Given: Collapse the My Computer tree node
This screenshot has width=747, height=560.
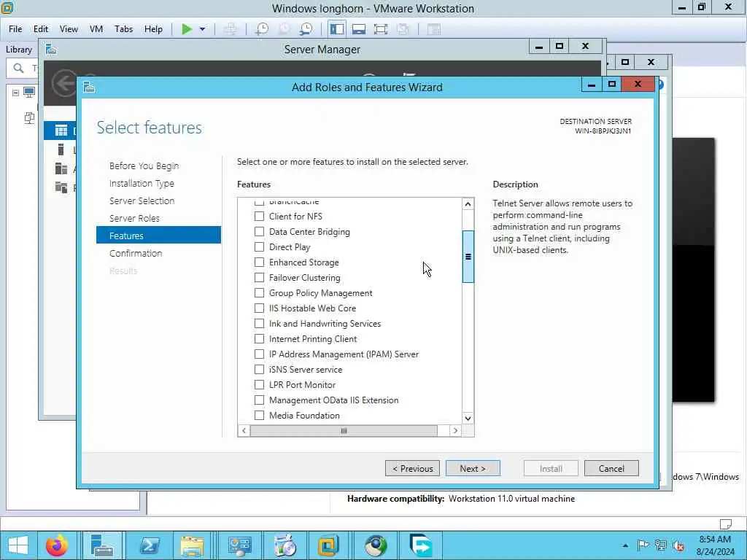Looking at the screenshot, I should tap(16, 93).
